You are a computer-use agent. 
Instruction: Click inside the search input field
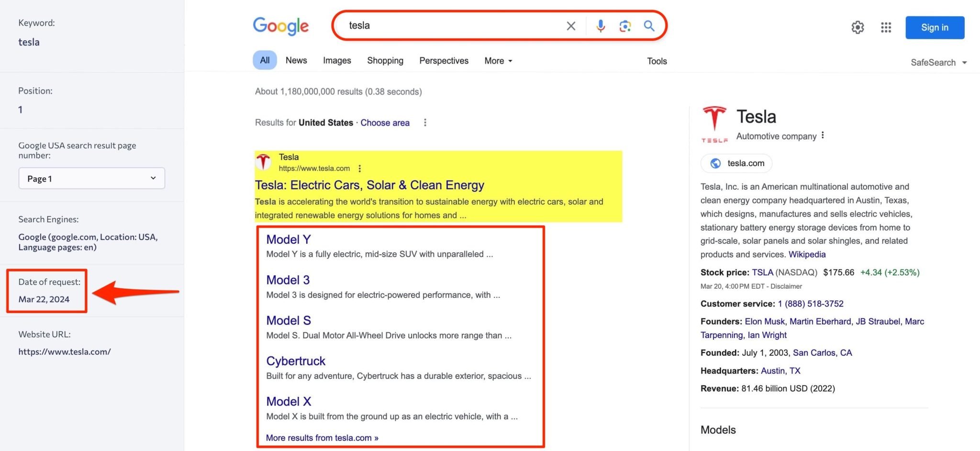455,25
